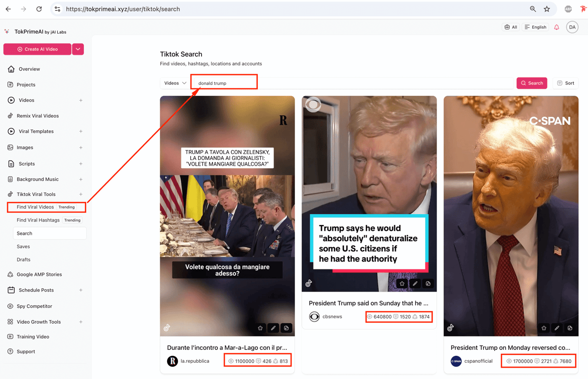Click the donald trump search field

coord(352,83)
